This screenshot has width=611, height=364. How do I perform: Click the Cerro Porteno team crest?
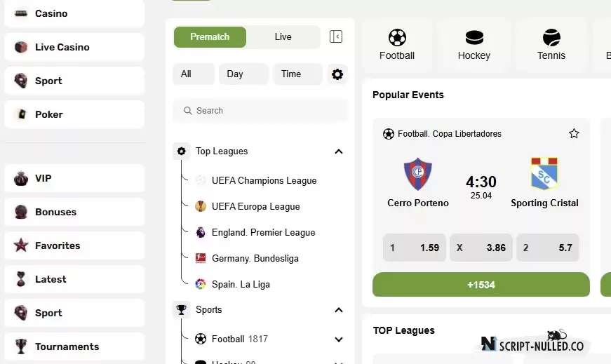(x=417, y=174)
